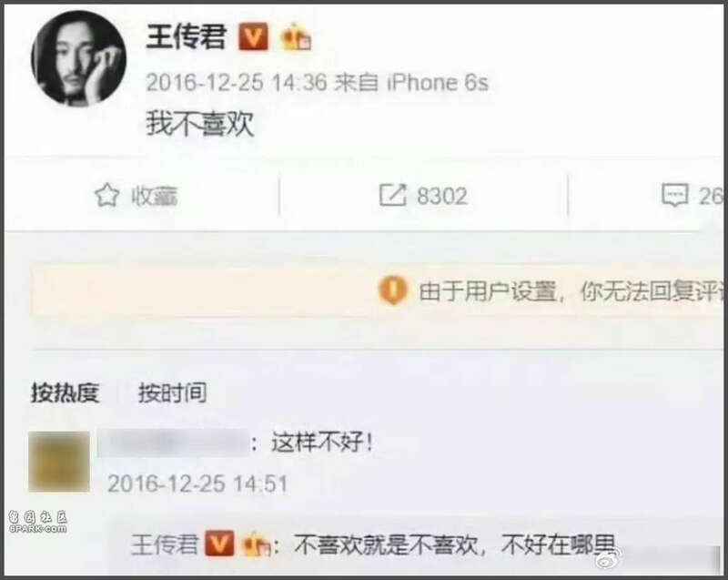This screenshot has height=580, width=728.
Task: Open the 王传君 username at post top
Action: pyautogui.click(x=187, y=37)
